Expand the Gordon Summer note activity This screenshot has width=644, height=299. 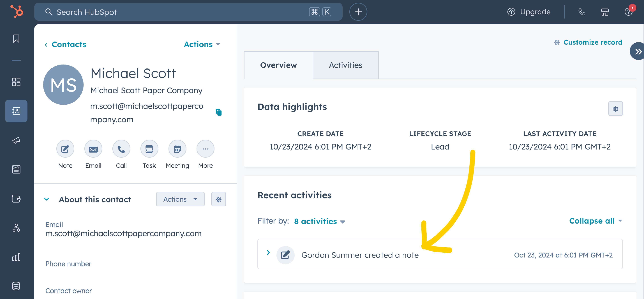(x=268, y=252)
